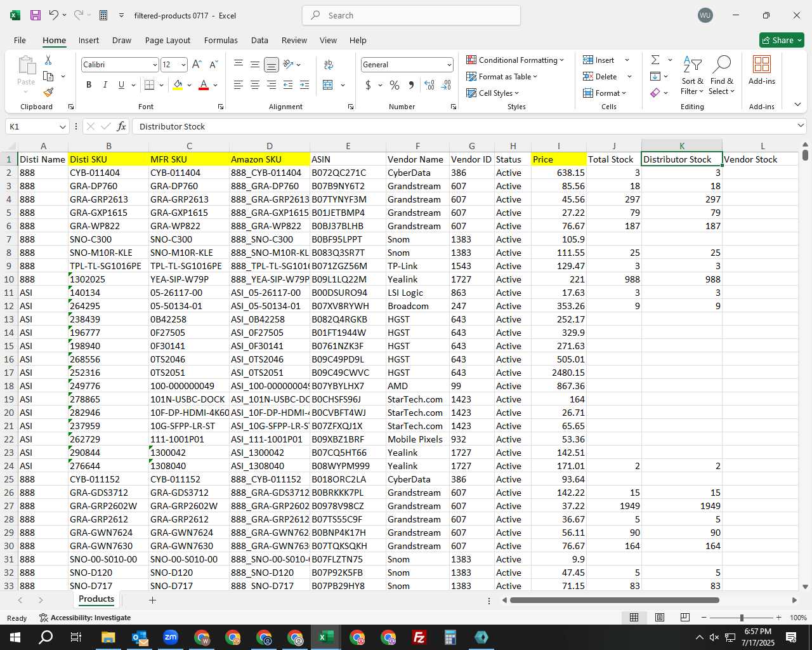Click the Save icon in title bar
812x650 pixels.
click(36, 15)
